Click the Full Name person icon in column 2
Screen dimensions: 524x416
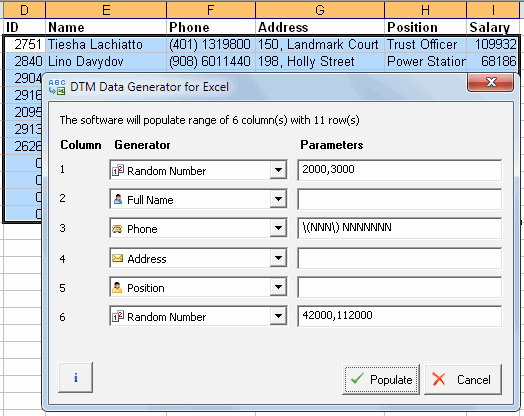tap(118, 199)
